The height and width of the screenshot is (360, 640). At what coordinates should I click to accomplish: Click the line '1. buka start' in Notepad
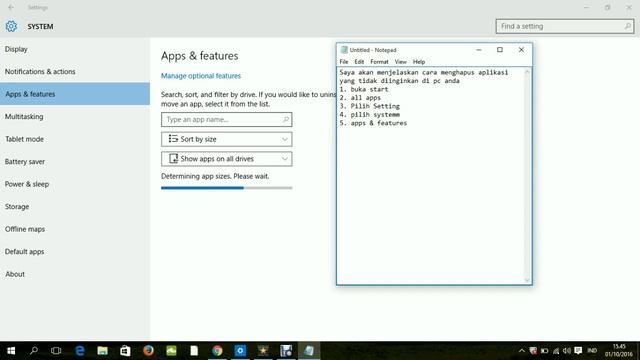pos(364,89)
